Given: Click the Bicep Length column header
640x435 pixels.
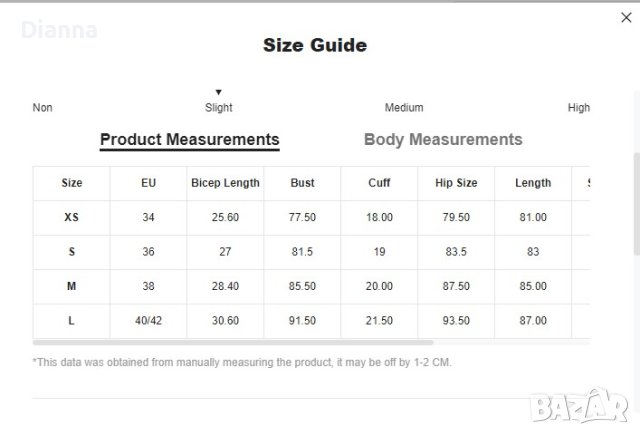Looking at the screenshot, I should [225, 183].
